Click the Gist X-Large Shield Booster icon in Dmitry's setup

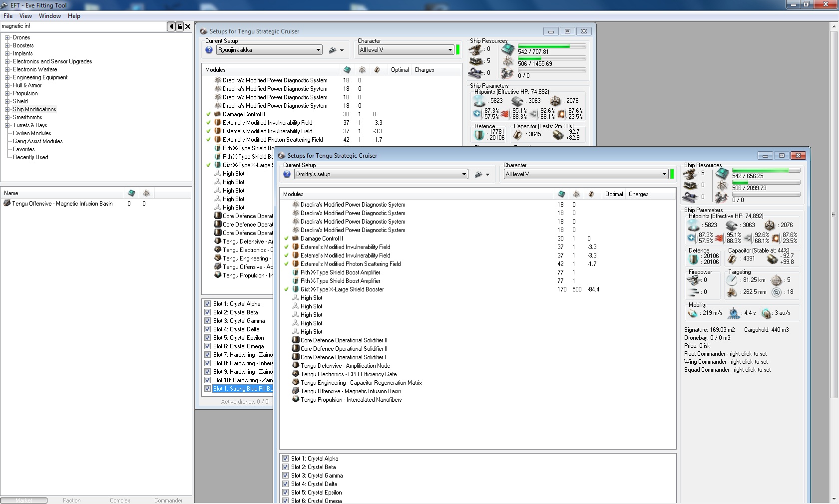(x=296, y=289)
